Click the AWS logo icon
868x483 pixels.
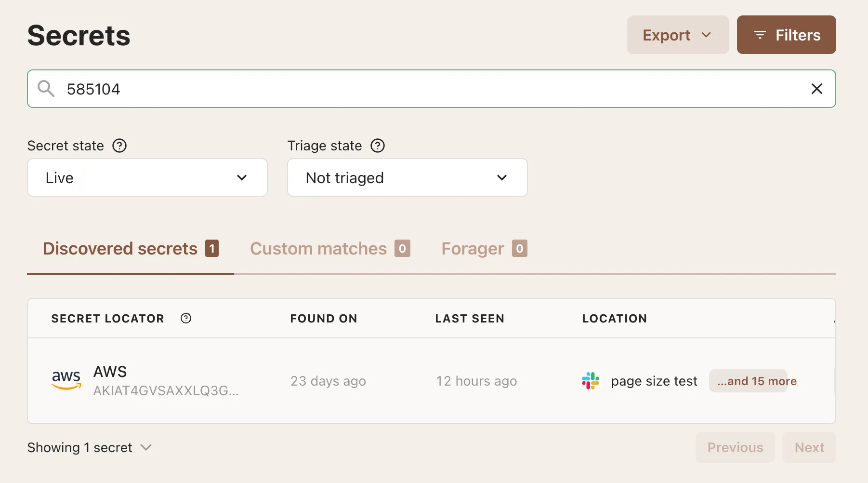pyautogui.click(x=66, y=380)
